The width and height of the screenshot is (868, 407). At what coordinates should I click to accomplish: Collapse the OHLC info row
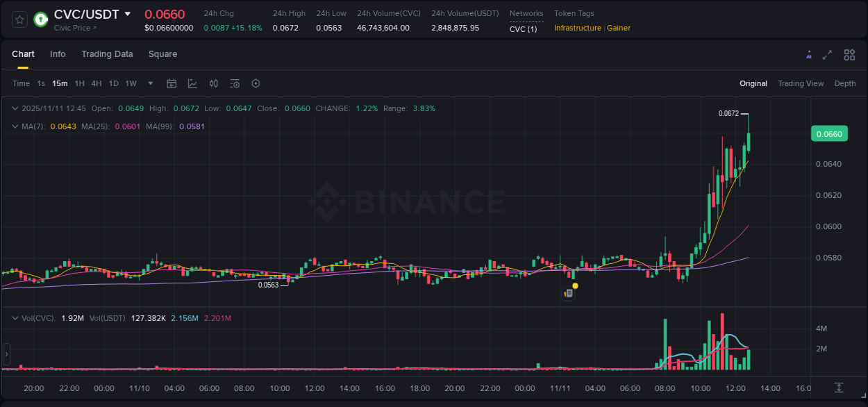[15, 108]
